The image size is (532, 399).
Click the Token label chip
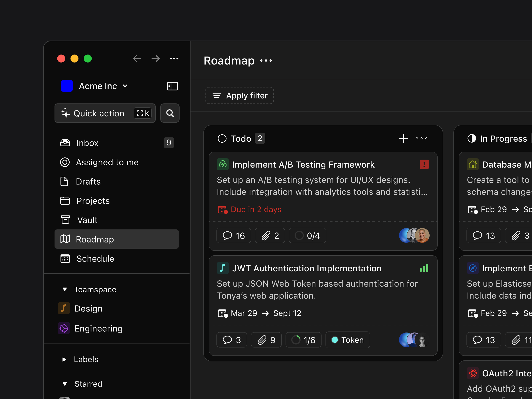click(x=348, y=340)
